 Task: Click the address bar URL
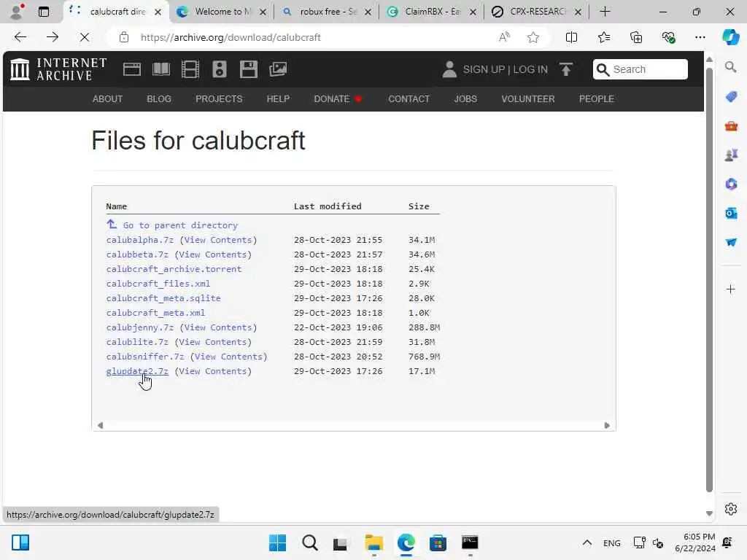tap(231, 37)
